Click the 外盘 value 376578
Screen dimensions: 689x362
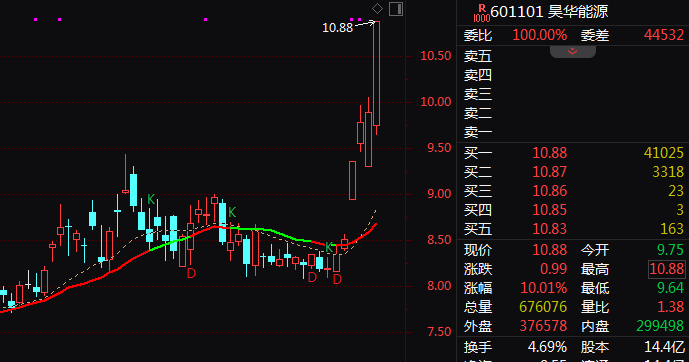point(543,326)
